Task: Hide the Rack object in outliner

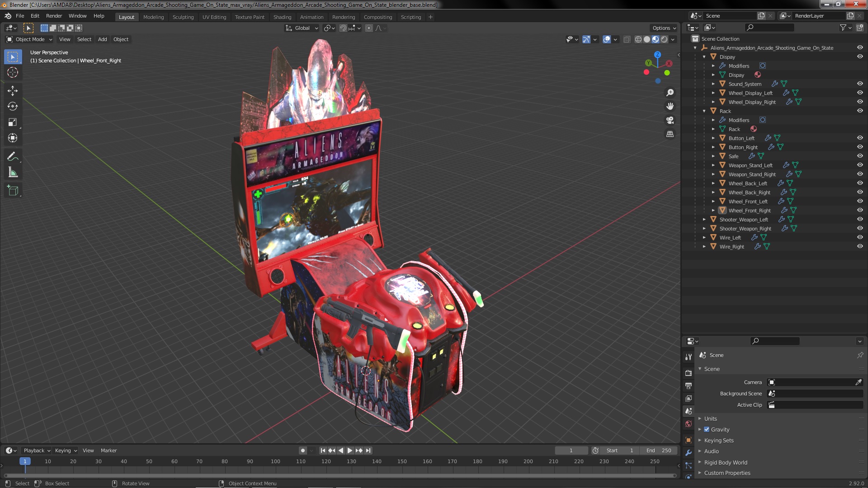Action: [860, 111]
